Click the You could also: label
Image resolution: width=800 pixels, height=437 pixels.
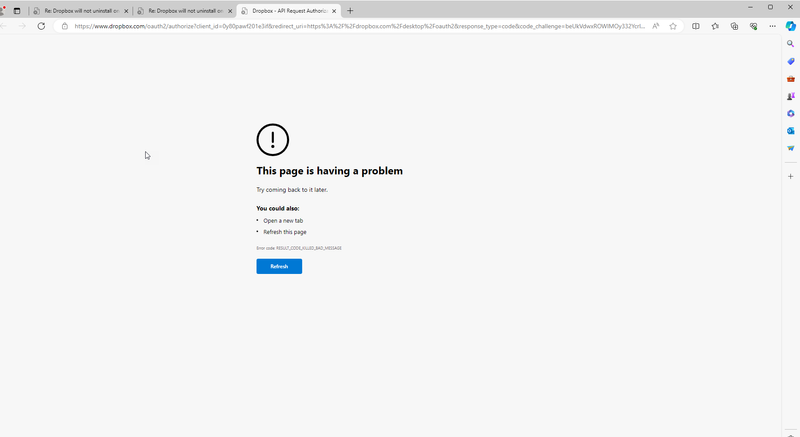pyautogui.click(x=278, y=209)
